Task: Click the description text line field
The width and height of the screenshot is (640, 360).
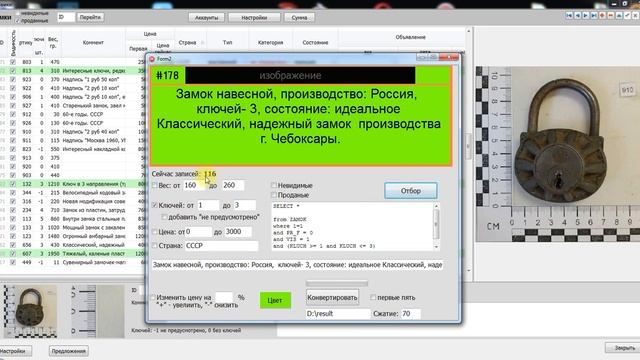Action: pos(297,265)
